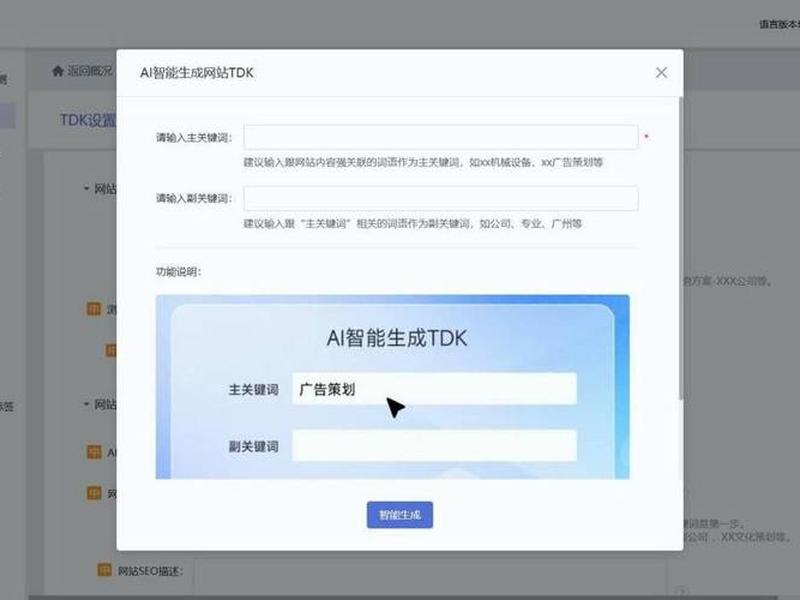Click the orange icon beside 网站SEO描述
Viewport: 800px width, 600px height.
pyautogui.click(x=104, y=569)
